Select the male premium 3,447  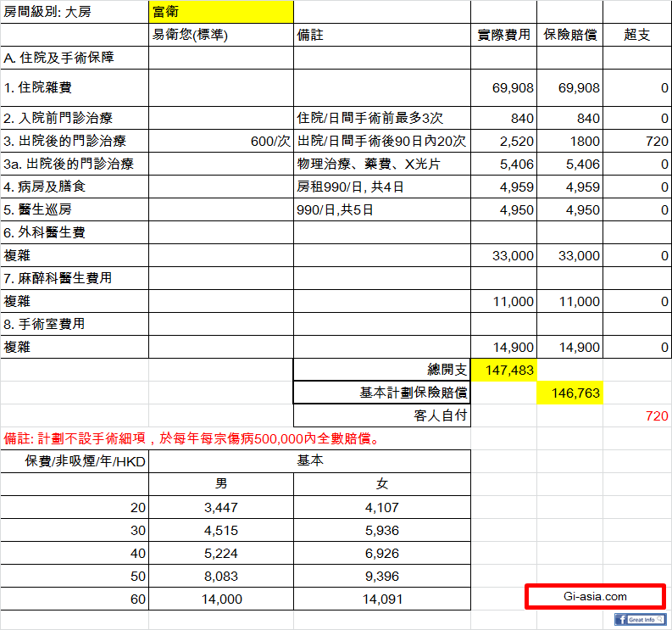221,507
